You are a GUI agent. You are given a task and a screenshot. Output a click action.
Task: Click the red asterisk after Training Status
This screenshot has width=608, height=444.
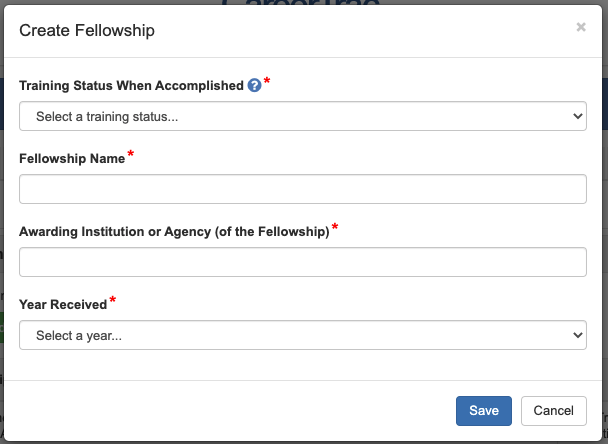267,82
